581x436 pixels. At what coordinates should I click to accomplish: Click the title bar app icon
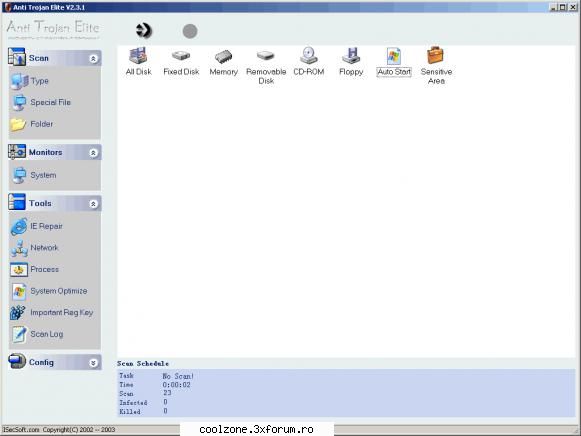7,7
